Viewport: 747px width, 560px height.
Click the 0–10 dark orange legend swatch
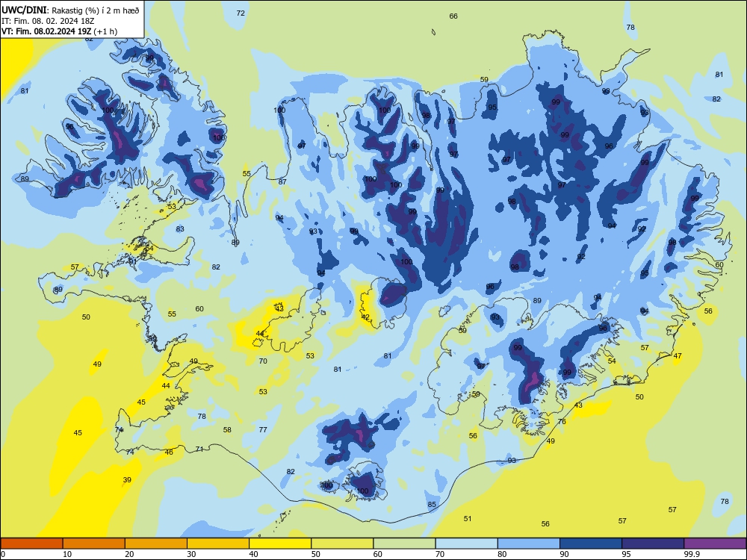(31, 544)
